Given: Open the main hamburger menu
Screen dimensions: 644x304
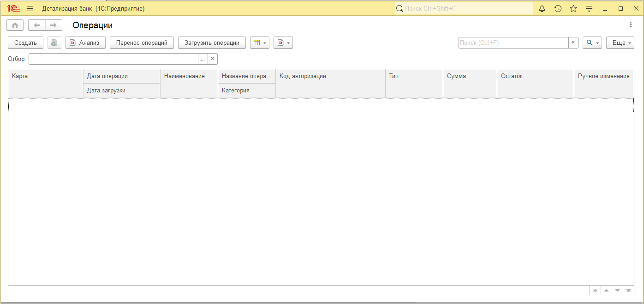Looking at the screenshot, I should (30, 8).
